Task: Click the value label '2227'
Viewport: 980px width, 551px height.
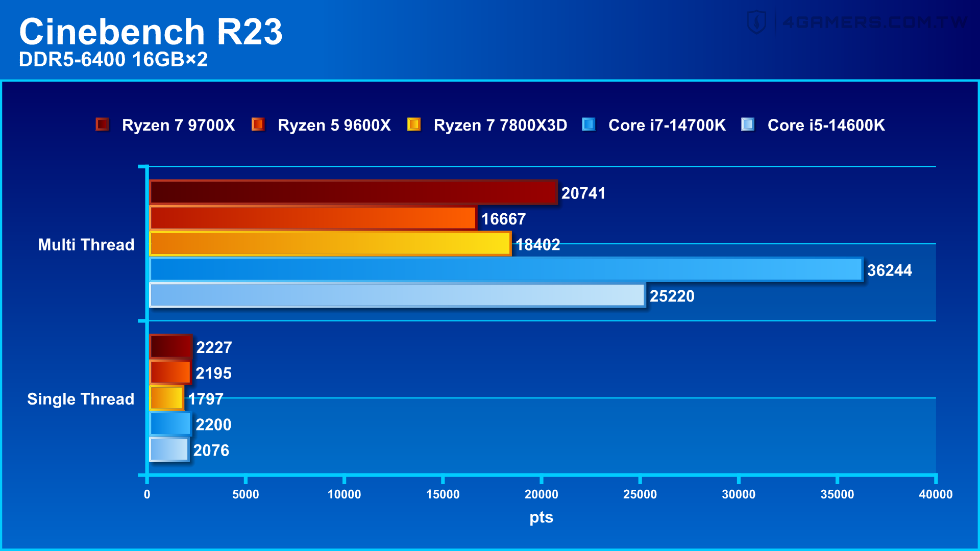Action: (x=214, y=348)
